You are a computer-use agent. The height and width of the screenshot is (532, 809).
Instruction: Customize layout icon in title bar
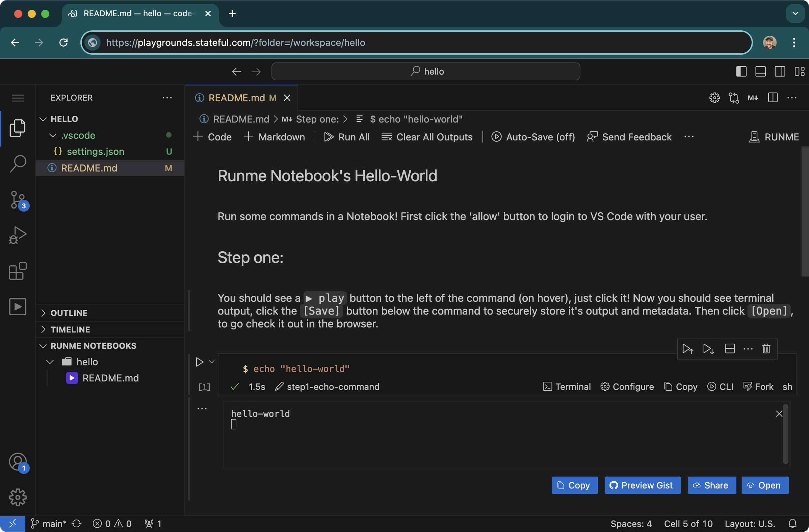click(x=800, y=71)
